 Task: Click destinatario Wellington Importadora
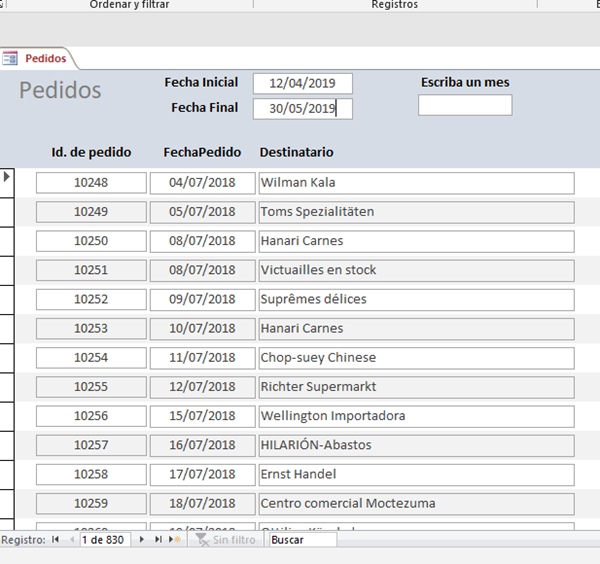click(x=416, y=416)
